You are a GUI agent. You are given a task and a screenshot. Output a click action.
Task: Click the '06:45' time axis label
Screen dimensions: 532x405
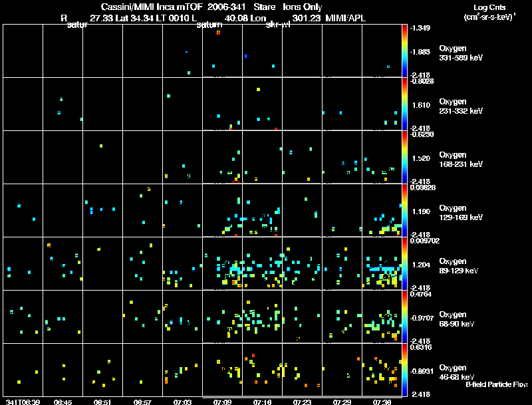pyautogui.click(x=63, y=402)
